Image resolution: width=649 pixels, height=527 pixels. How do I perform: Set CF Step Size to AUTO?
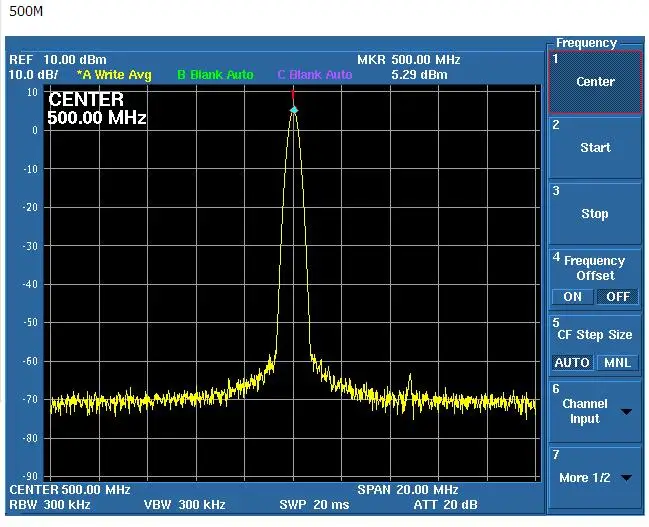tap(572, 363)
